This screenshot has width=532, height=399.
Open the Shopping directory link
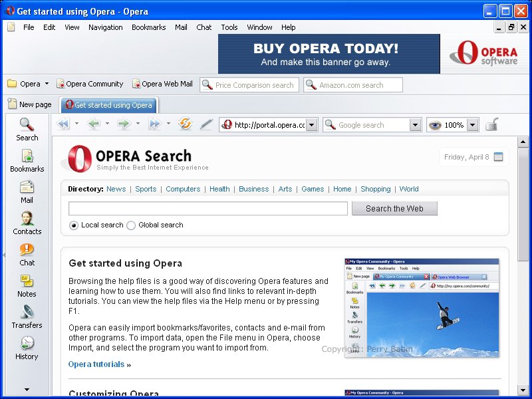(376, 189)
